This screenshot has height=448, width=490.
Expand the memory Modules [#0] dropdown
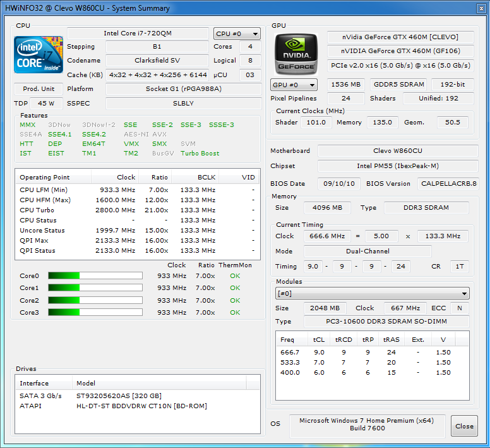[372, 294]
